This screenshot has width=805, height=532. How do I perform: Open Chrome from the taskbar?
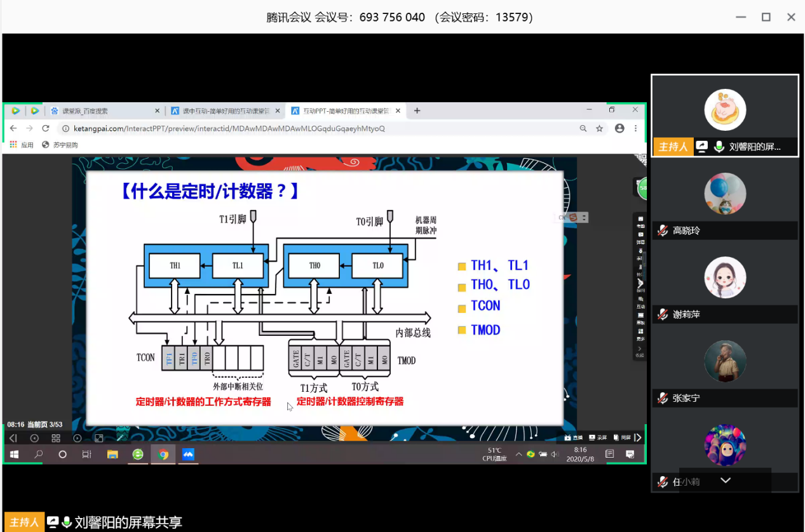click(x=163, y=455)
